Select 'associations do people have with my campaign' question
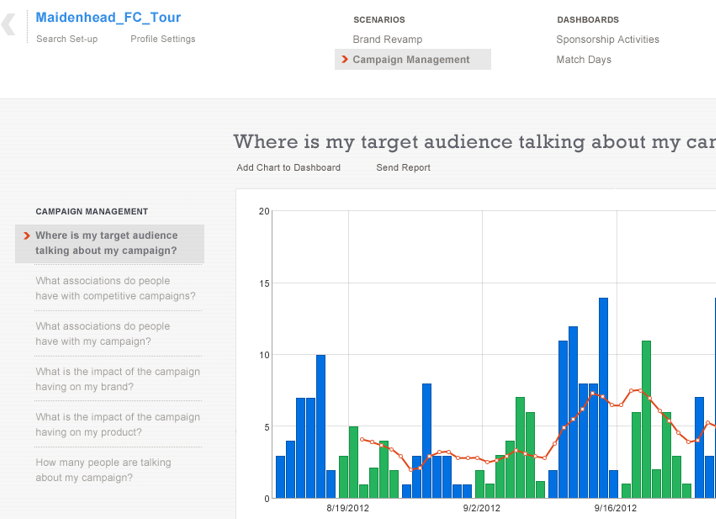The width and height of the screenshot is (716, 519). coord(103,334)
